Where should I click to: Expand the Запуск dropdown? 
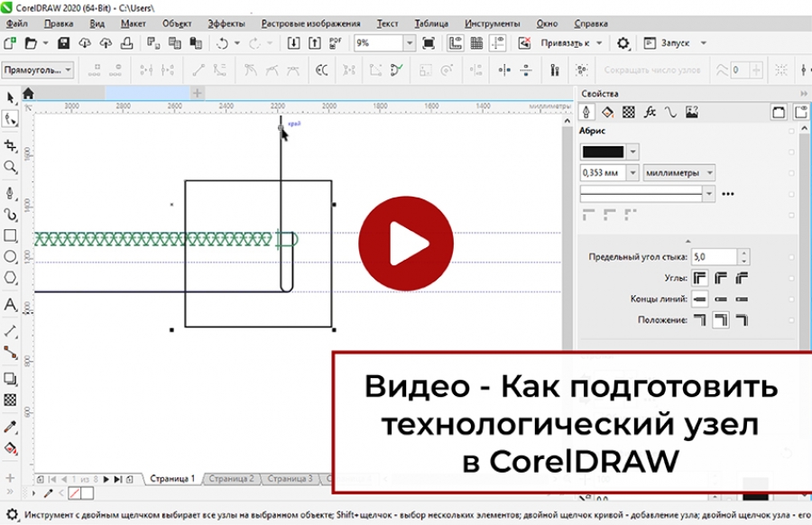tap(703, 43)
